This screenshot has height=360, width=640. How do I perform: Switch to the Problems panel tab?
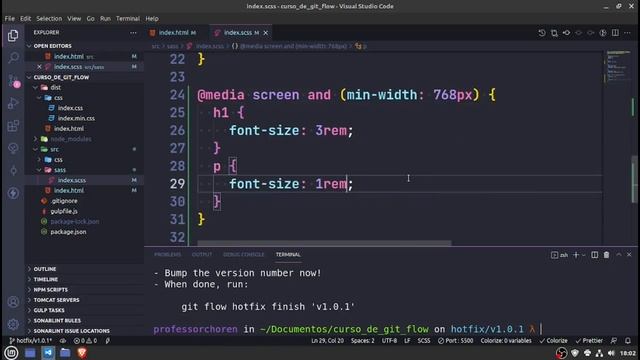pos(167,254)
